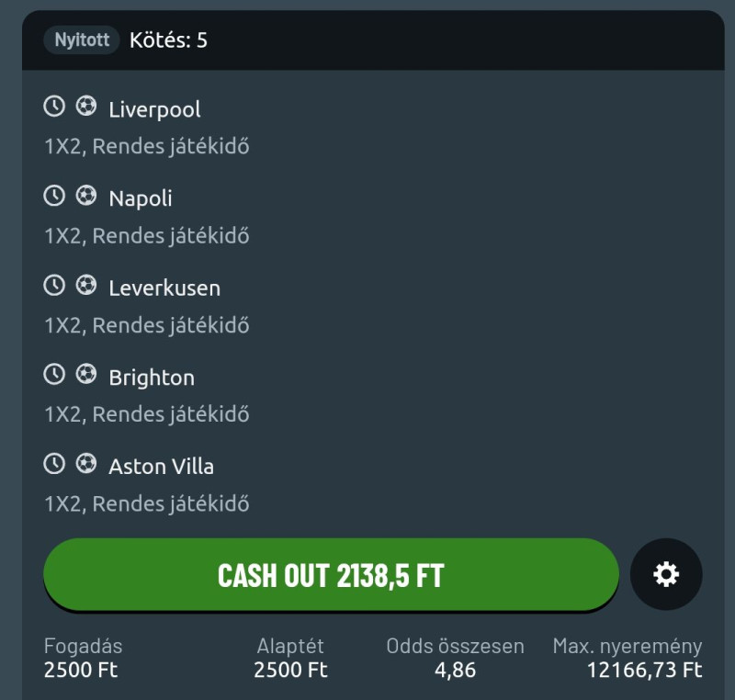Viewport: 735px width, 700px height.
Task: Click the soccer ball icon beside Liverpool
Action: (x=85, y=107)
